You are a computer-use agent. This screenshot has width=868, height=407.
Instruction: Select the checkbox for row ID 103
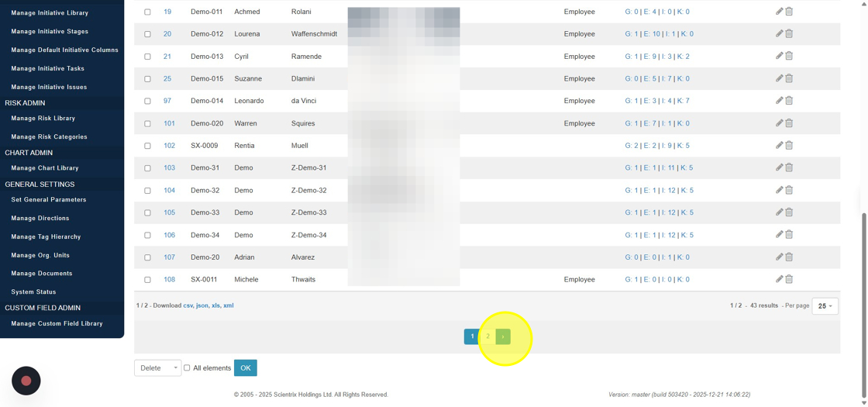[x=147, y=168]
